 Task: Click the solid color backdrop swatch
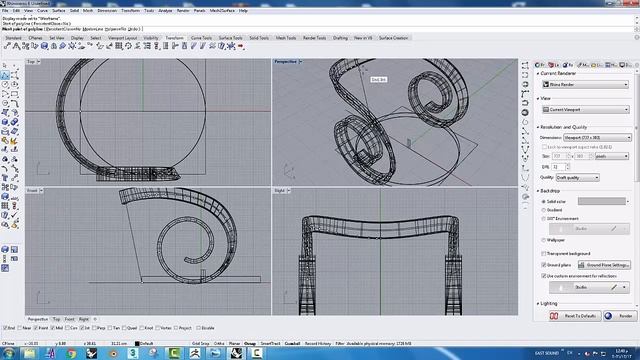602,201
